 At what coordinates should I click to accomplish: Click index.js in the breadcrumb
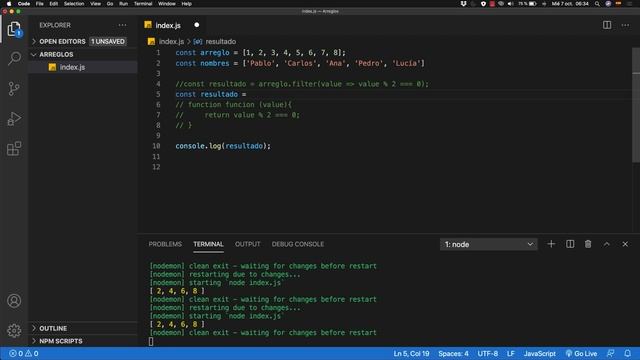tap(171, 42)
